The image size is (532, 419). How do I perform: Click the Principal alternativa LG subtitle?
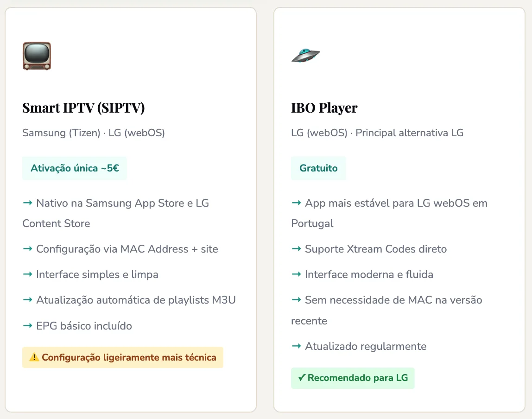point(409,133)
